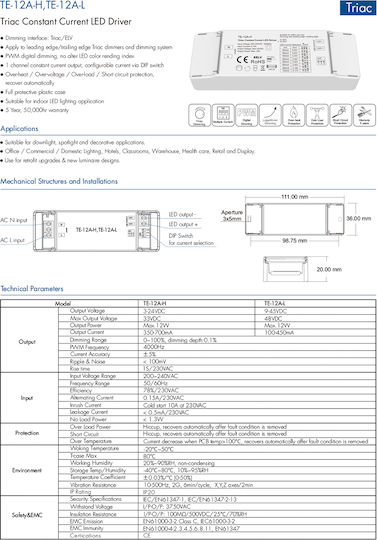Click 'Cold start 10A at 230VAC' value
The height and width of the screenshot is (540, 377).
tap(175, 405)
